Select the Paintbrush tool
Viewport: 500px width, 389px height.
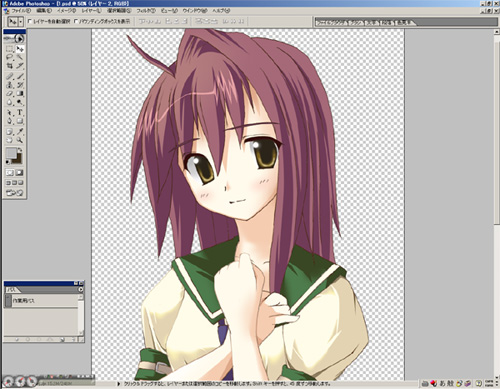tap(20, 77)
